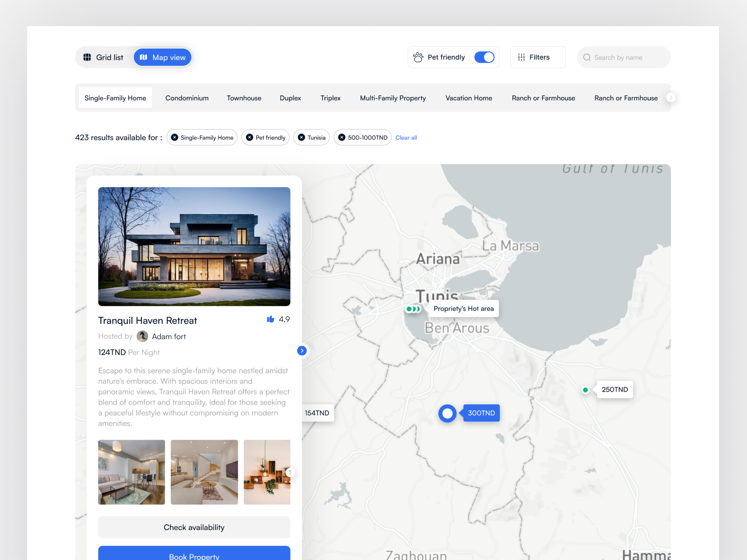This screenshot has width=747, height=560.
Task: Click the magnifier icon in the search bar
Action: click(x=587, y=57)
